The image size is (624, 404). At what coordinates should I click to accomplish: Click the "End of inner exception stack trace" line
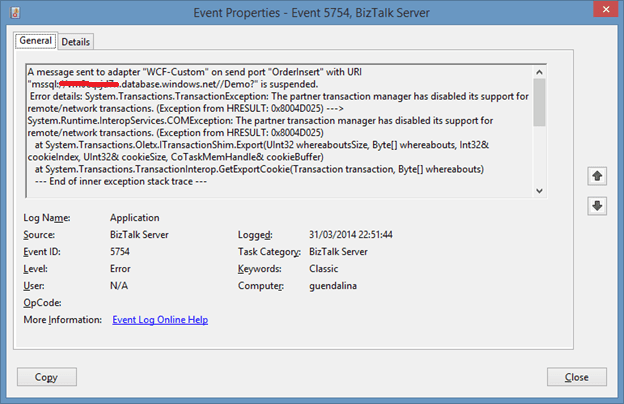point(121,182)
